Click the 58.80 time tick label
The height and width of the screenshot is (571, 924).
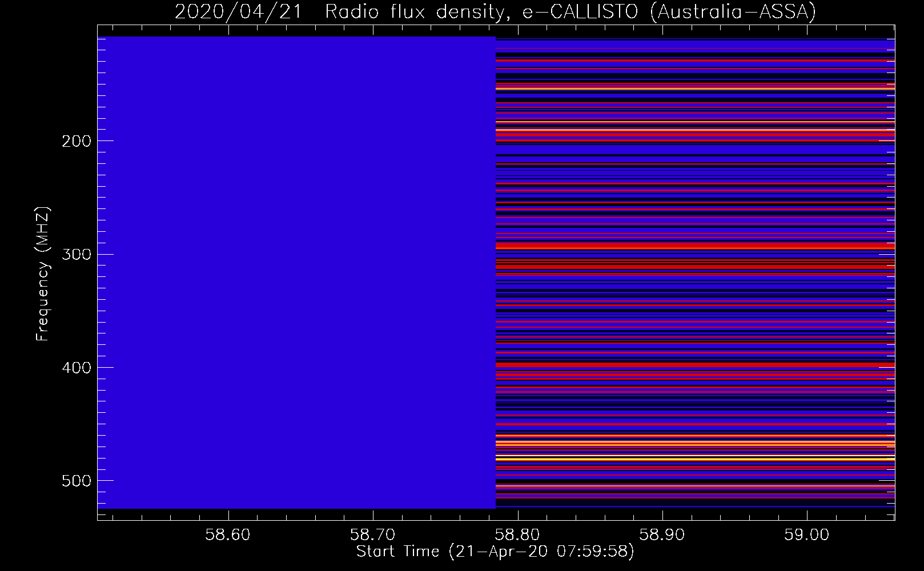pyautogui.click(x=517, y=534)
